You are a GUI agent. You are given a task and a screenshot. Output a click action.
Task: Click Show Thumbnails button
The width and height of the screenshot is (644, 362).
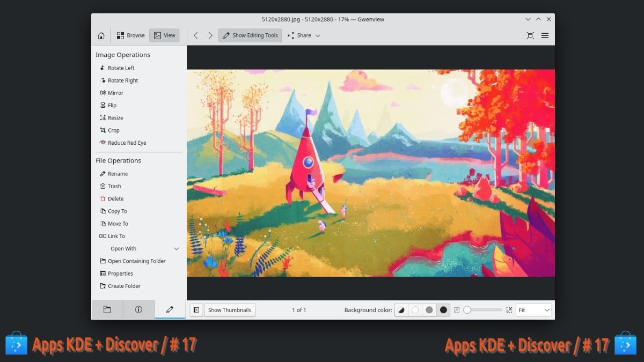pyautogui.click(x=230, y=310)
